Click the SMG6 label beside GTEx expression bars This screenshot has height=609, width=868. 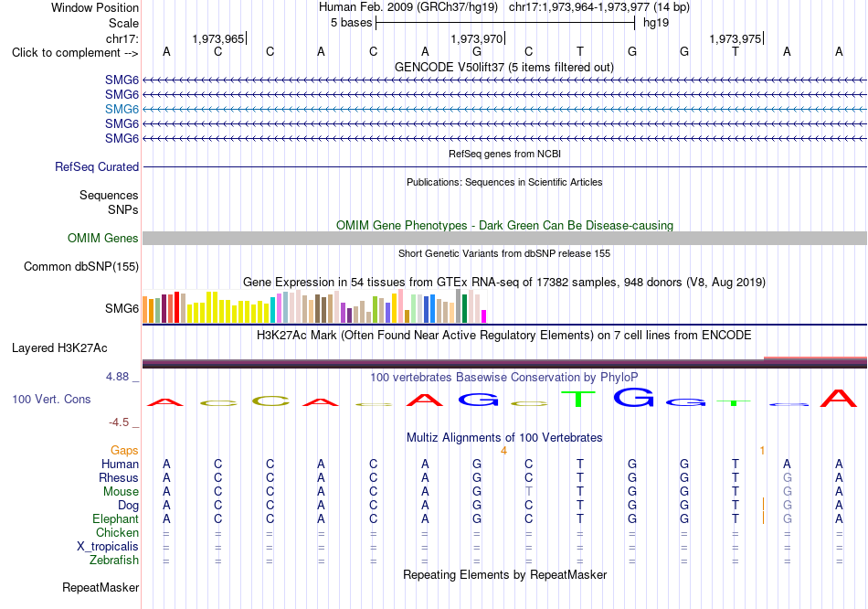pos(122,308)
